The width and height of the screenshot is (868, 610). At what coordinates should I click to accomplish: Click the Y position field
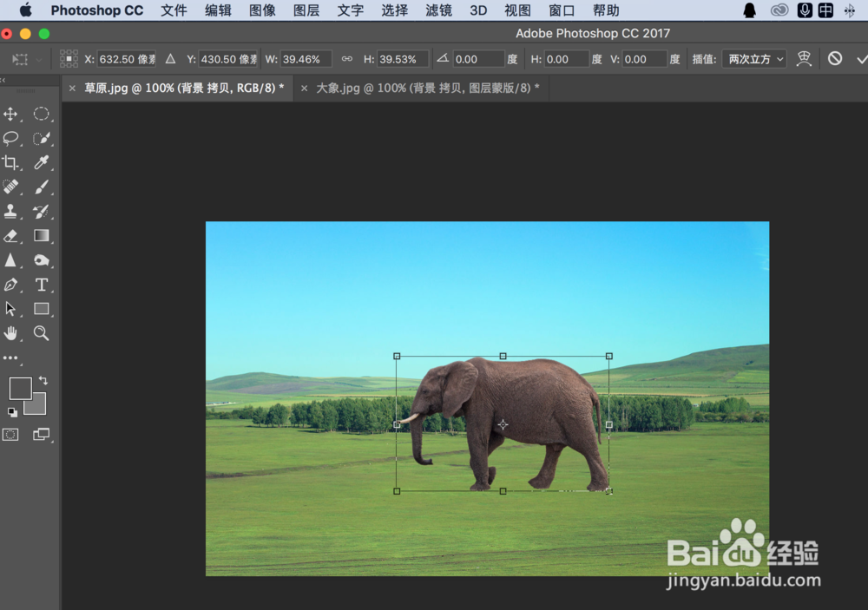click(x=228, y=59)
